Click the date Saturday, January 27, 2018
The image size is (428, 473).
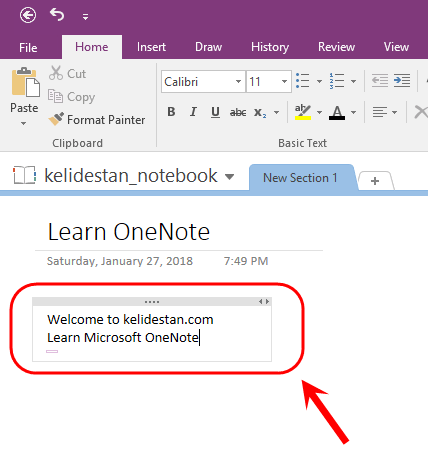coord(120,261)
